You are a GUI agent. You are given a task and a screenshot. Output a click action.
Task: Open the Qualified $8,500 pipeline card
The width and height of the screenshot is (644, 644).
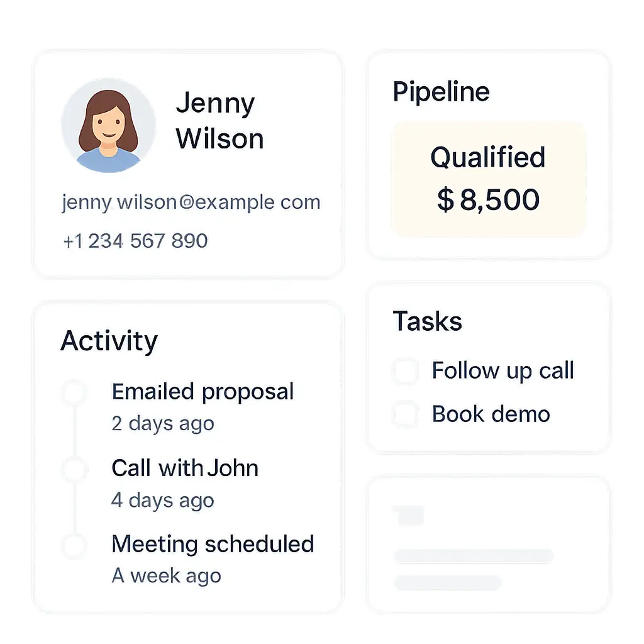[488, 179]
